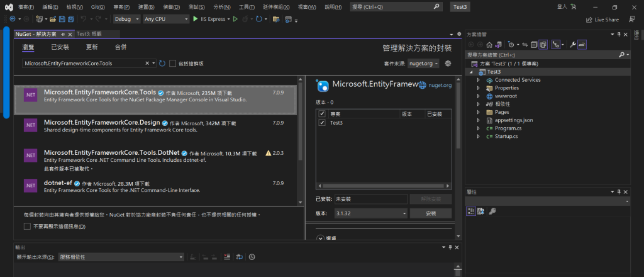Open NuGet package source settings gear
644x277 pixels.
(x=448, y=64)
